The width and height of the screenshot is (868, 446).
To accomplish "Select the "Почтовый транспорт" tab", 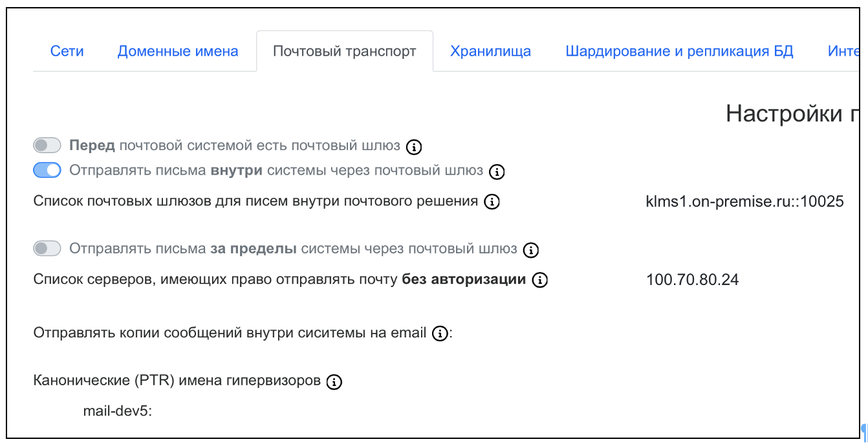I will 344,52.
